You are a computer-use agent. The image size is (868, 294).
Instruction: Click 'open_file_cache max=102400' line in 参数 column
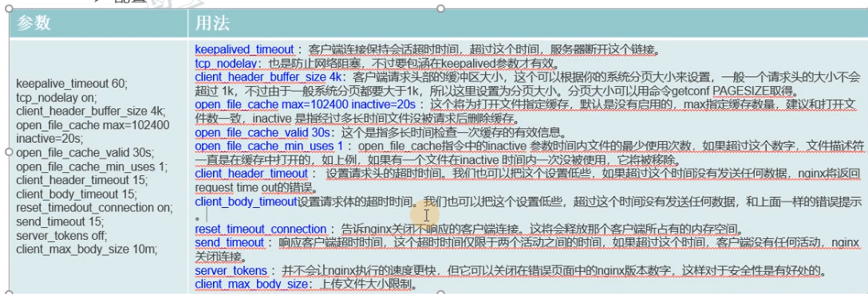click(x=93, y=125)
